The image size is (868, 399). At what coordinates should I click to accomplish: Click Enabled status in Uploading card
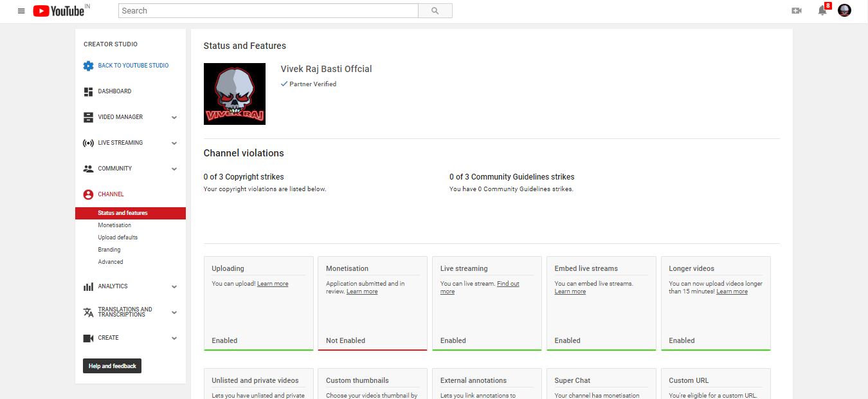(224, 340)
